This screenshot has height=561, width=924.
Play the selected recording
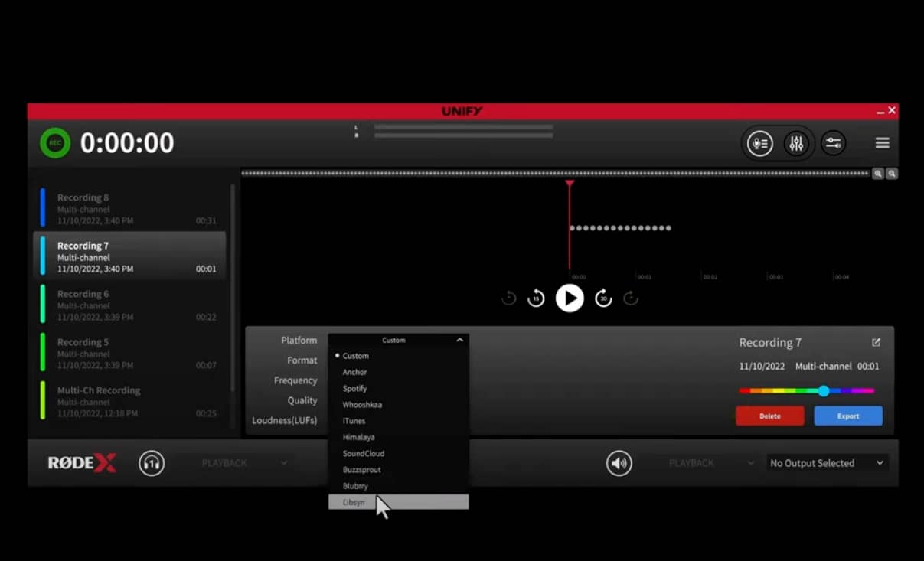tap(570, 298)
